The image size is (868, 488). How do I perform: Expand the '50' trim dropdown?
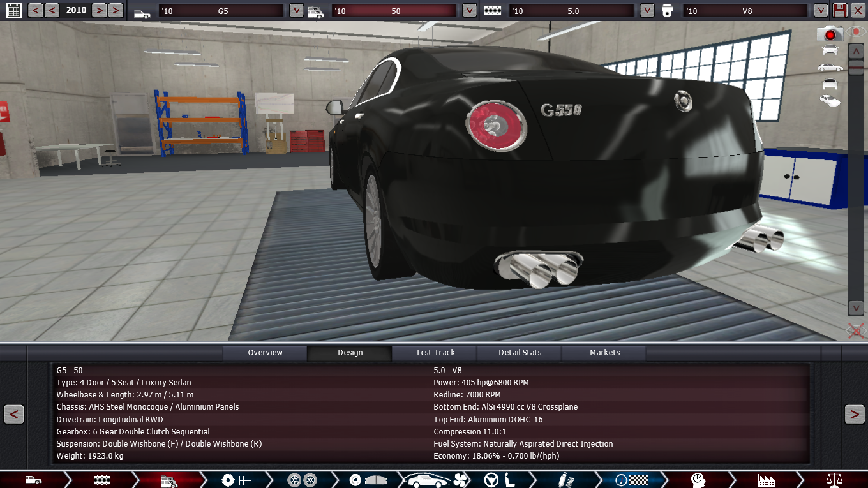pos(469,11)
